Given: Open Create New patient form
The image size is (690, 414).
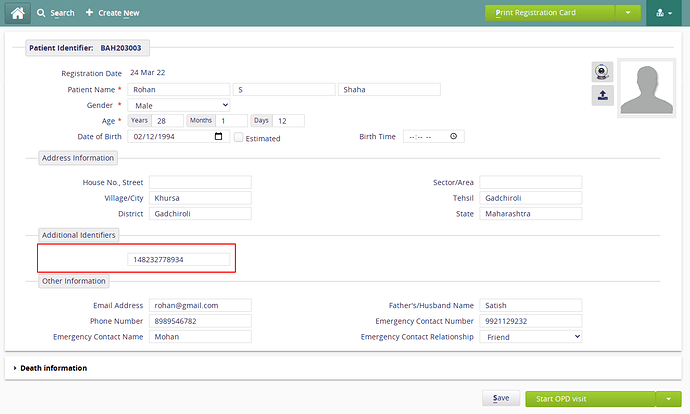Looking at the screenshot, I should coord(113,13).
